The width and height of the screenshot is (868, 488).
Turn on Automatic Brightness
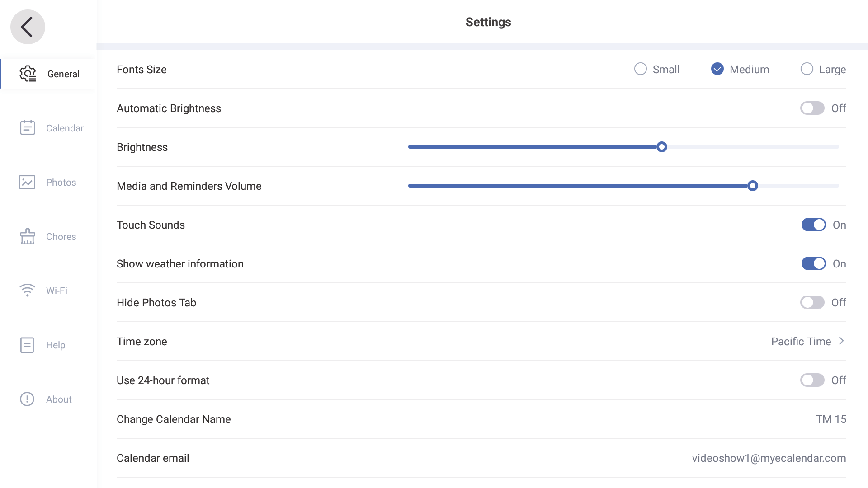coord(812,108)
